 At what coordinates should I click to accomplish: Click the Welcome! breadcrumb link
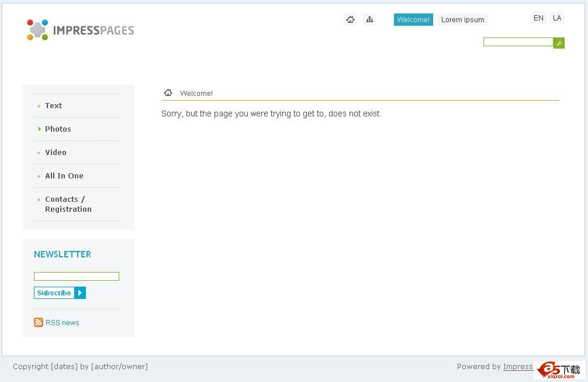196,94
